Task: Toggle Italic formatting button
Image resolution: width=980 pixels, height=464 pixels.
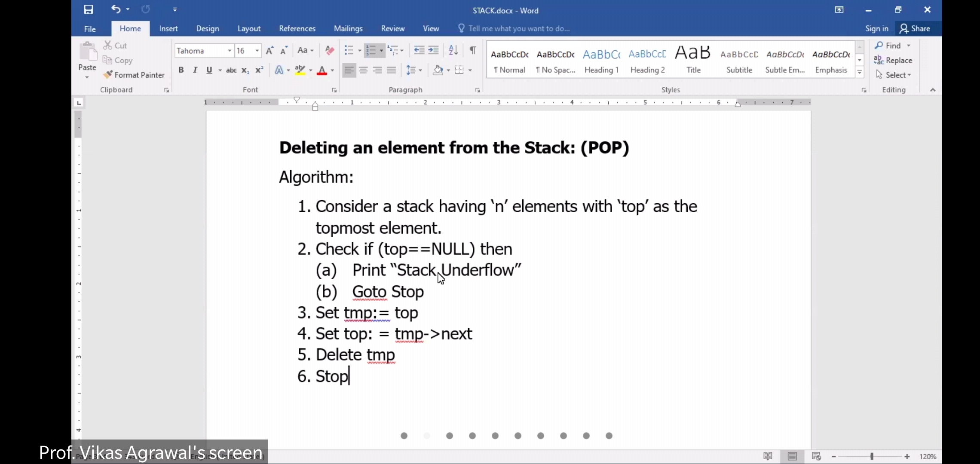Action: click(x=195, y=70)
